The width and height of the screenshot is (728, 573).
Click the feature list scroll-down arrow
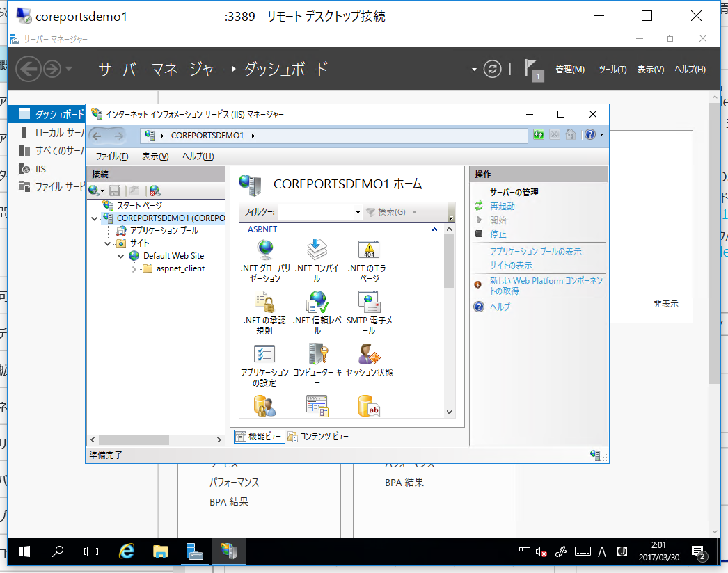(449, 412)
